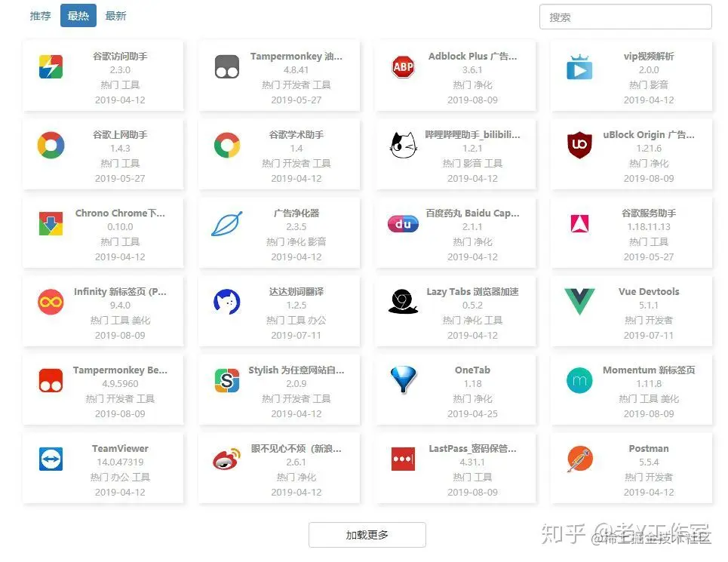Click the 谷歌上网助手 Chrome-style icon

click(x=51, y=146)
